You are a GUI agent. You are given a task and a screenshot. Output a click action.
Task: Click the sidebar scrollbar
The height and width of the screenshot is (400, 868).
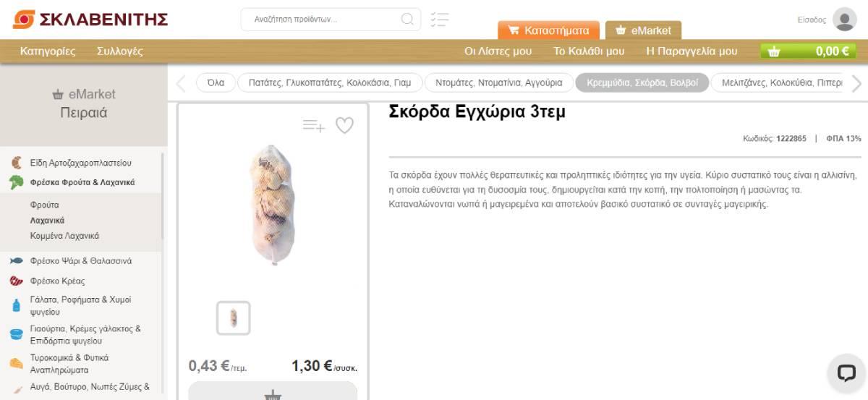(163, 197)
